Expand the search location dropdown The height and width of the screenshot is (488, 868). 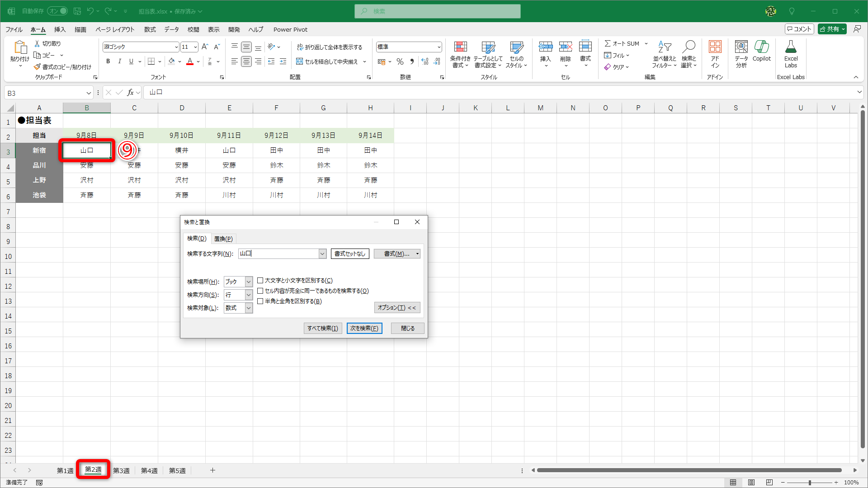(249, 282)
